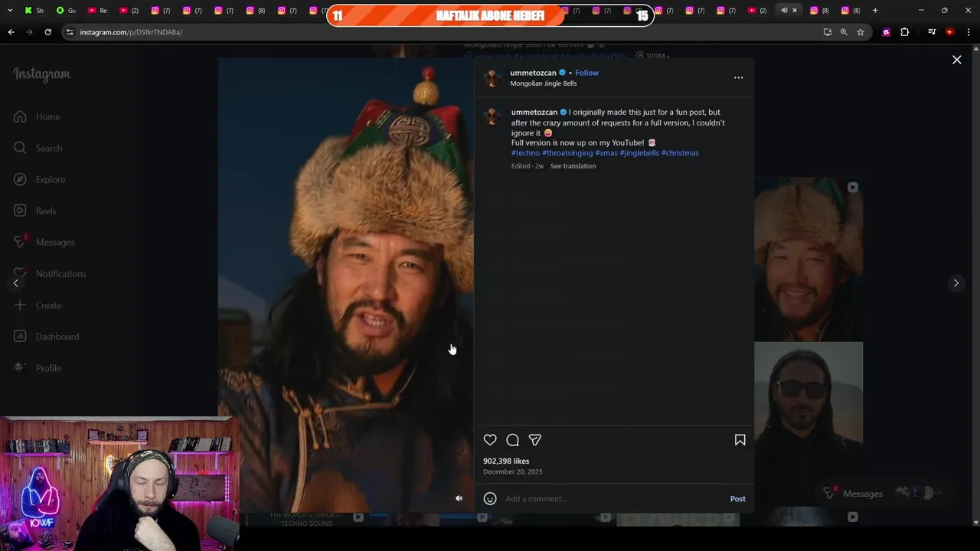Click ummetozcan avatar in the post header

coord(492,78)
